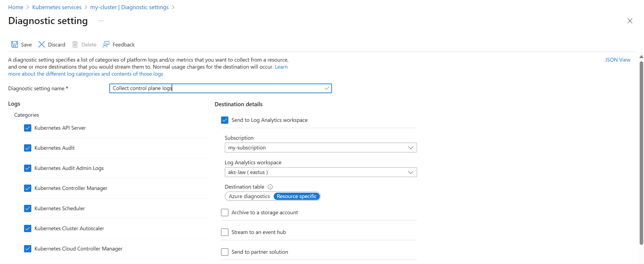Uncheck Kubernetes API Server category
The height and width of the screenshot is (264, 644).
click(28, 128)
